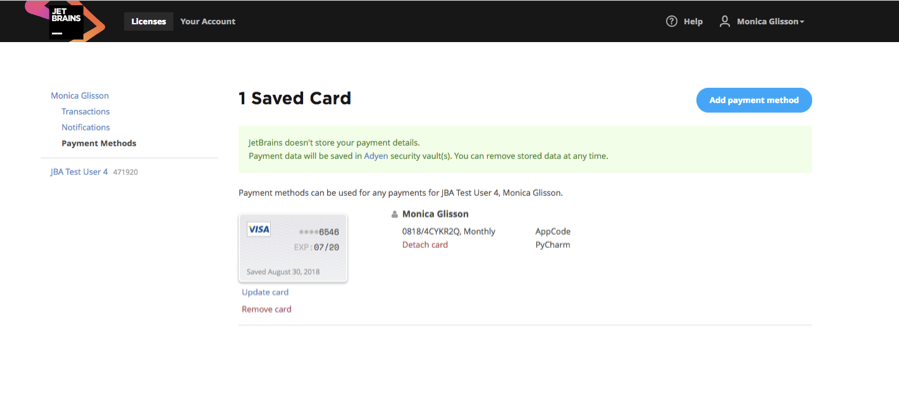Open the Help link in header
899x407 pixels.
693,21
